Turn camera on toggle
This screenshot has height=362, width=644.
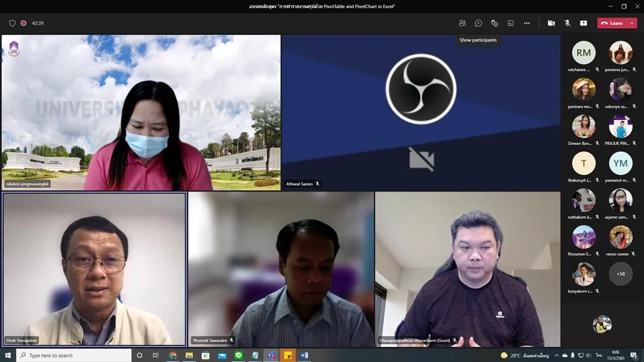(551, 23)
